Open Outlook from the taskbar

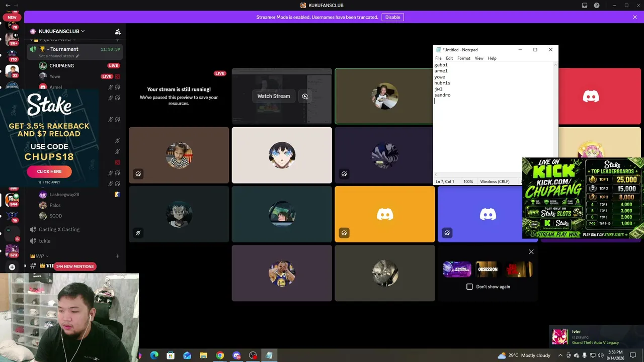(187, 355)
